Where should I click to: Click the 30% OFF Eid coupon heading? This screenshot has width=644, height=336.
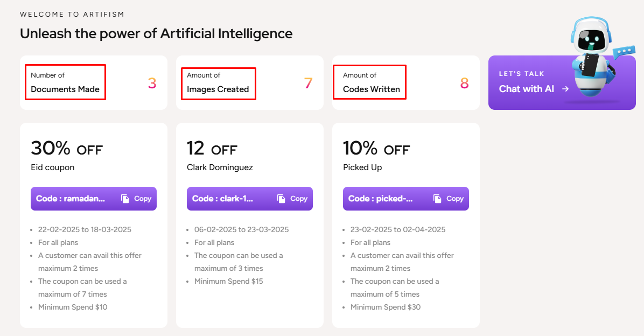67,149
